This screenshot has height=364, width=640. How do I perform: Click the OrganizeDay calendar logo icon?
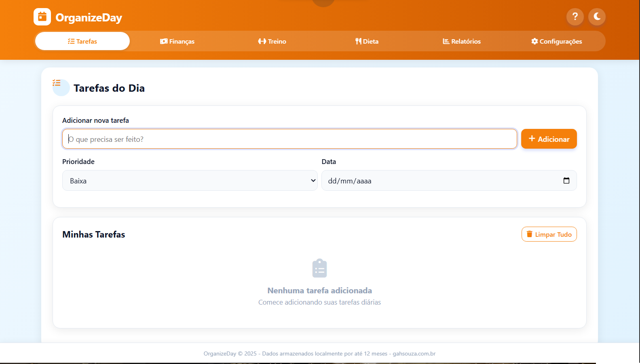point(42,17)
